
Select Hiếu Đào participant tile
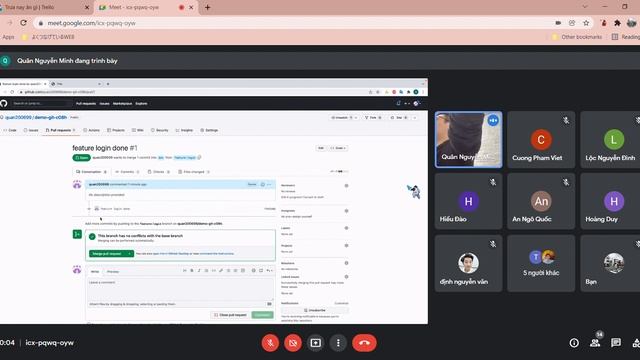(x=469, y=201)
